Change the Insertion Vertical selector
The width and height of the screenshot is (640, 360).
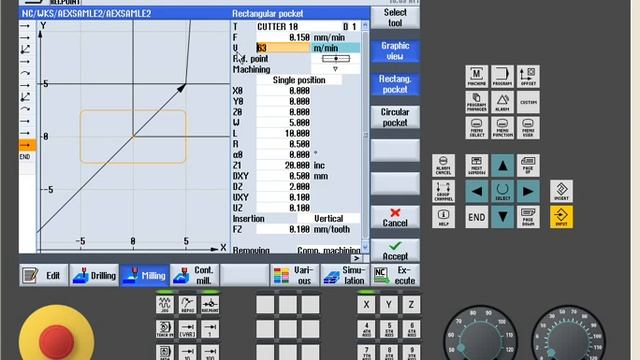pos(329,219)
